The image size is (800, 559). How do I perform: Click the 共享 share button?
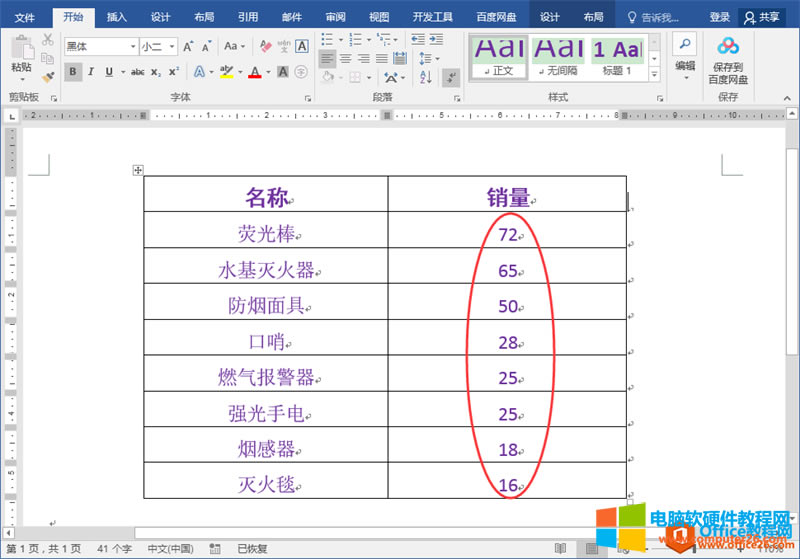coord(762,17)
